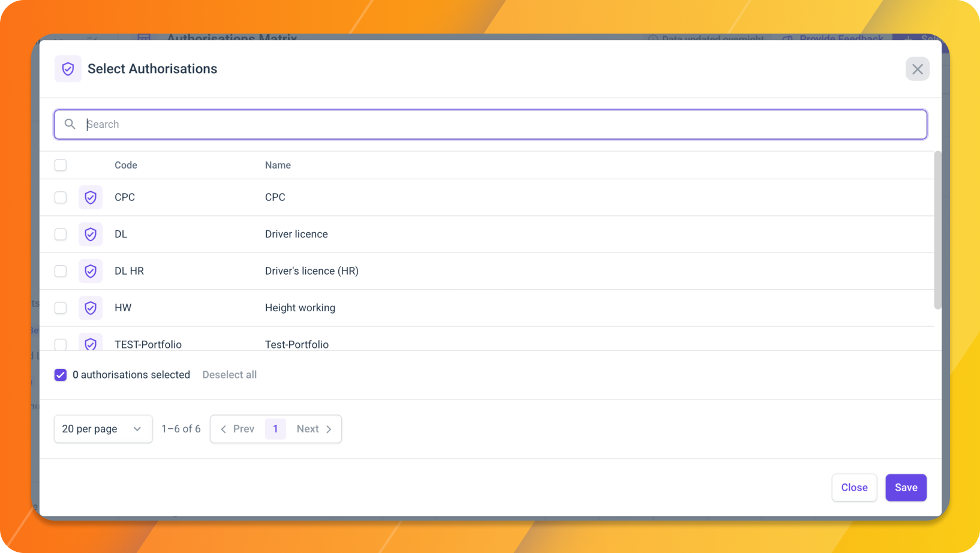This screenshot has height=553, width=980.
Task: Click the shield icon in CPC row
Action: [91, 197]
